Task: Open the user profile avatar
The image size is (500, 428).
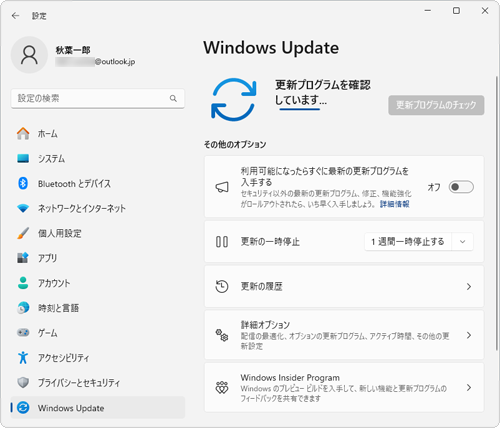Action: [x=29, y=55]
